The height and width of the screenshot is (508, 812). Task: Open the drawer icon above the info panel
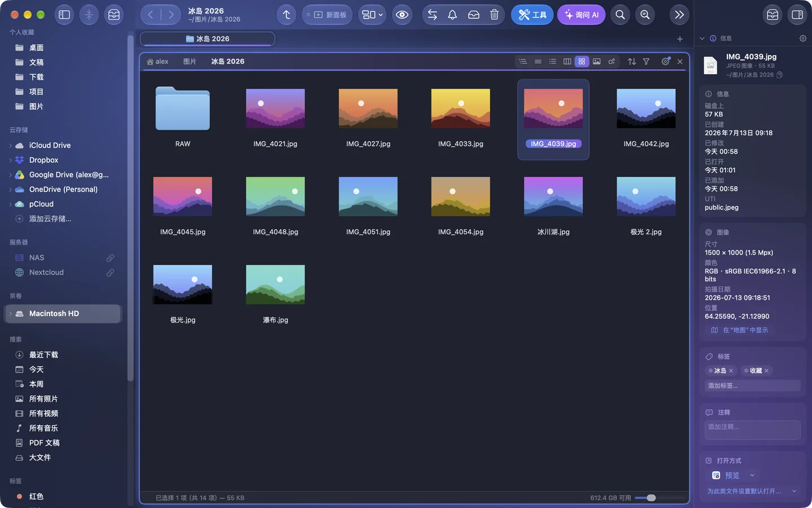pos(773,15)
